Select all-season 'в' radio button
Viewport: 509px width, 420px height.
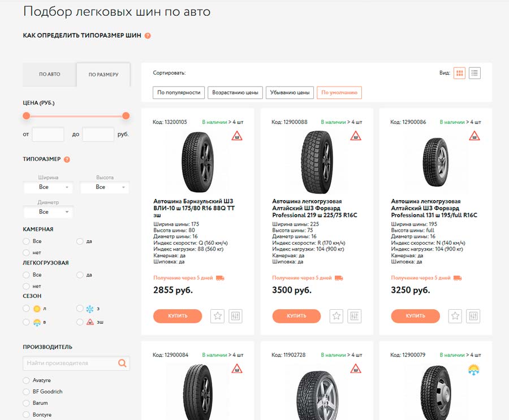point(26,322)
